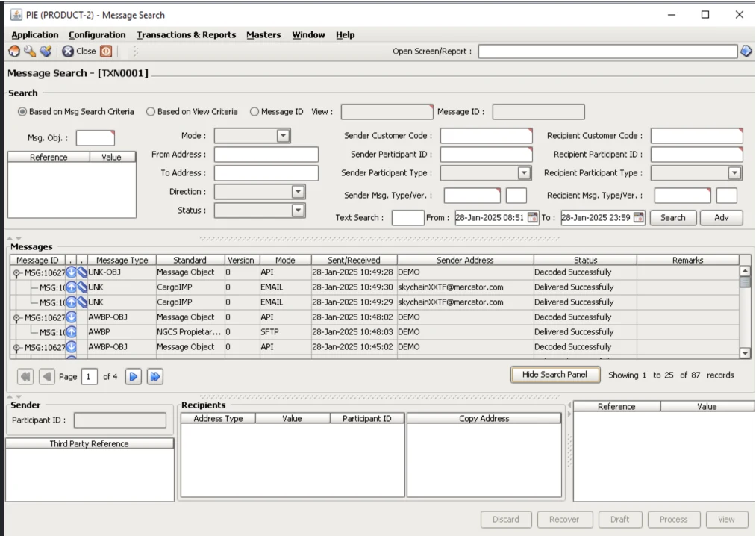Click the Close screen toolbar button
This screenshot has width=756, height=536.
click(79, 52)
